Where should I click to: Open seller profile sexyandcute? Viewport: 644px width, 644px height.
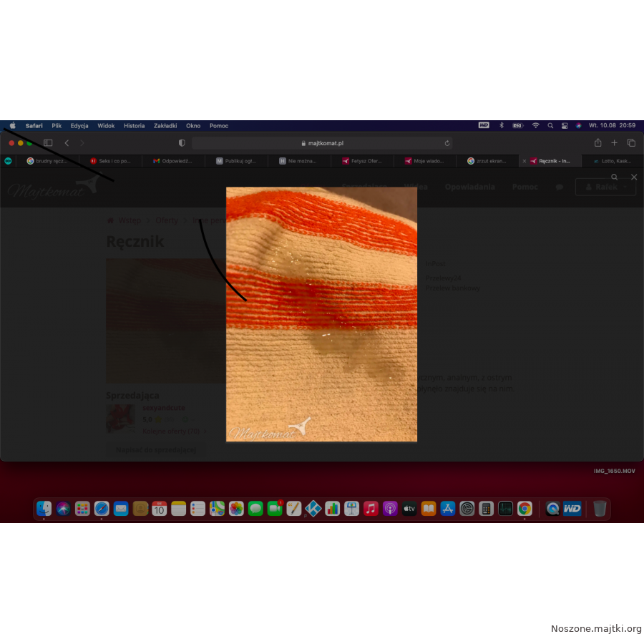(x=163, y=408)
